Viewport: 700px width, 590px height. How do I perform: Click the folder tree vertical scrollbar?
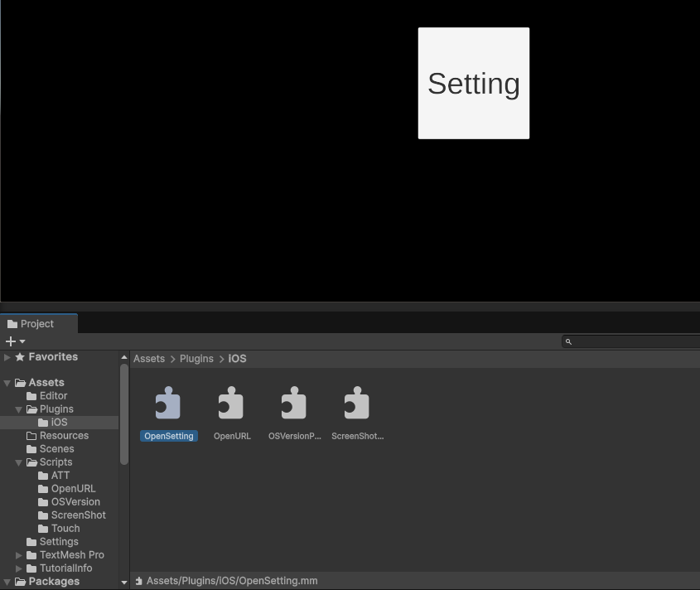[x=124, y=414]
